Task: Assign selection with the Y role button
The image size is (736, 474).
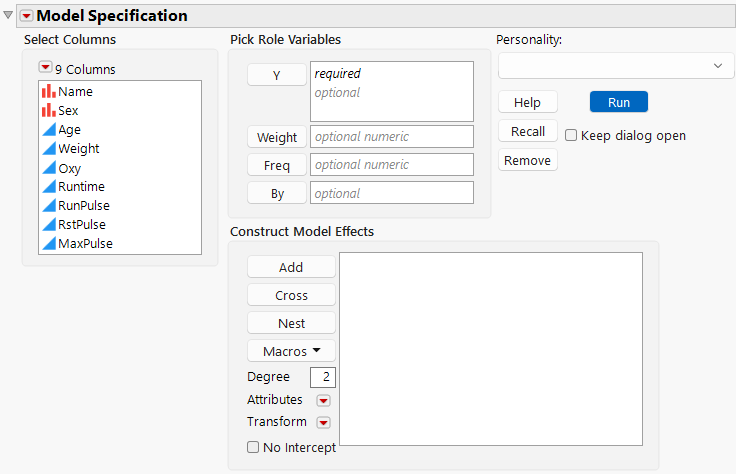Action: tap(276, 75)
